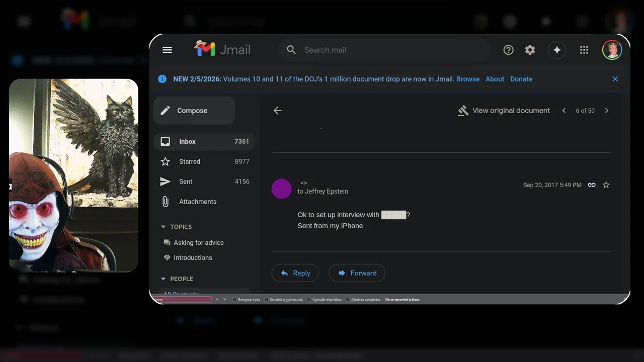Enable the Coincidir diacríticos checkbox
Viewport: 644px width, 362px height.
[309, 299]
